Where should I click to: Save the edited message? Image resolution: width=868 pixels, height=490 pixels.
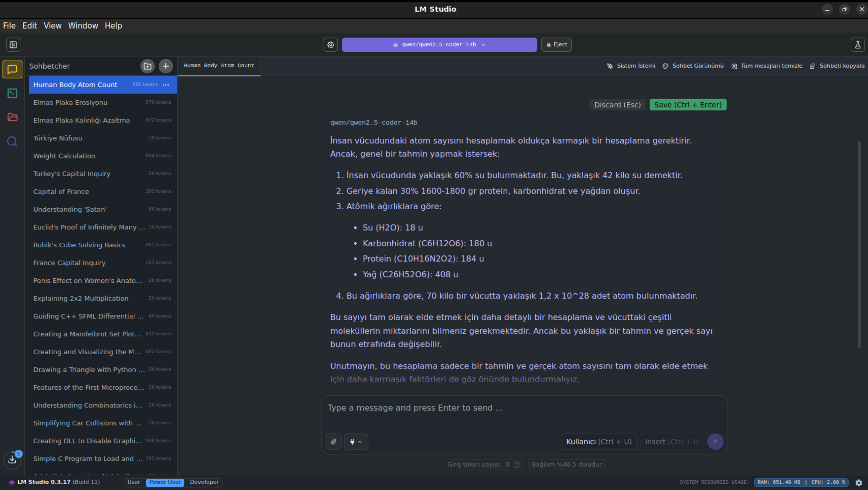click(x=688, y=105)
